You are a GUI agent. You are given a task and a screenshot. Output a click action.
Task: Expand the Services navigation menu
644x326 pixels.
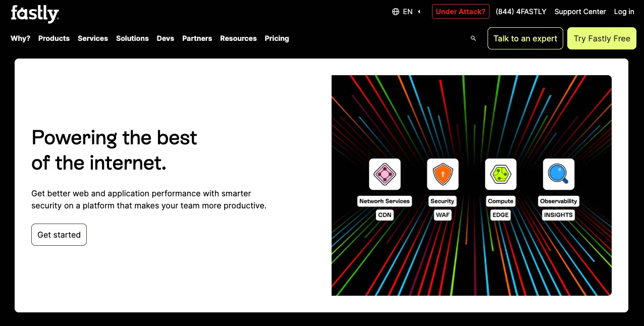(x=93, y=38)
